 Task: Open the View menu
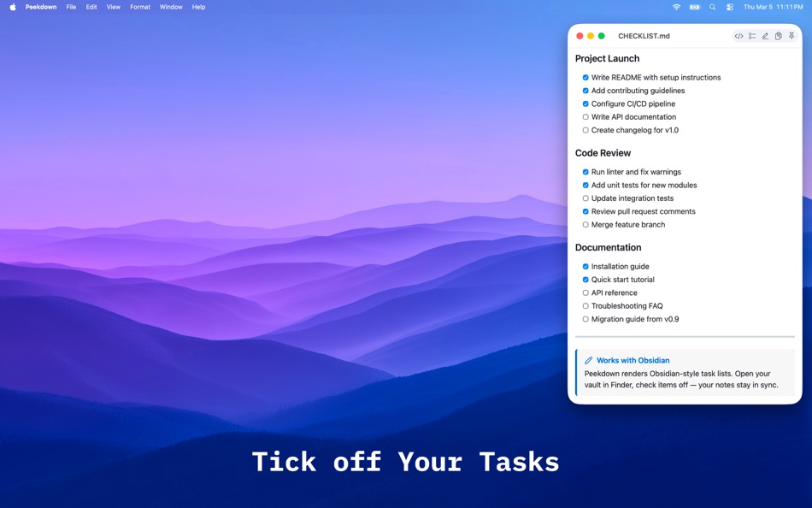point(114,7)
